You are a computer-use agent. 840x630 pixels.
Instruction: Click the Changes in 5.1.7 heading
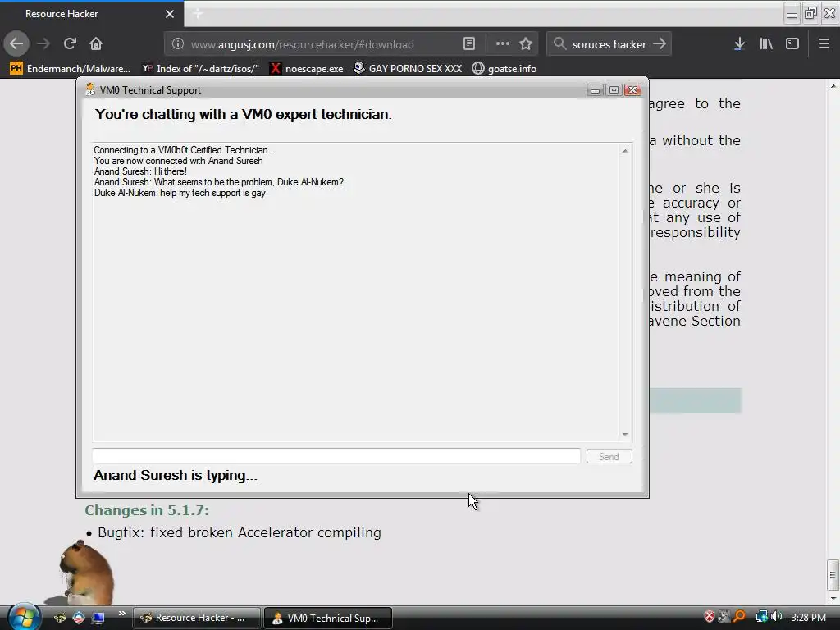147,510
